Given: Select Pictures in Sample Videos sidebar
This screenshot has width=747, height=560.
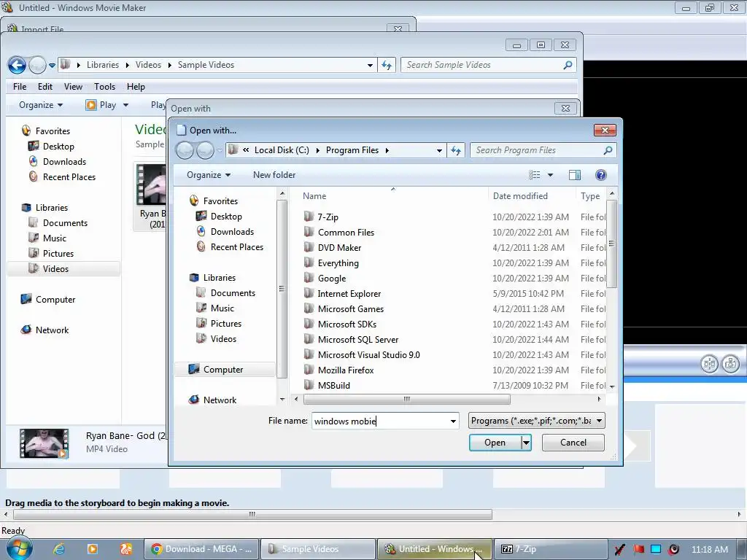Looking at the screenshot, I should click(x=58, y=254).
